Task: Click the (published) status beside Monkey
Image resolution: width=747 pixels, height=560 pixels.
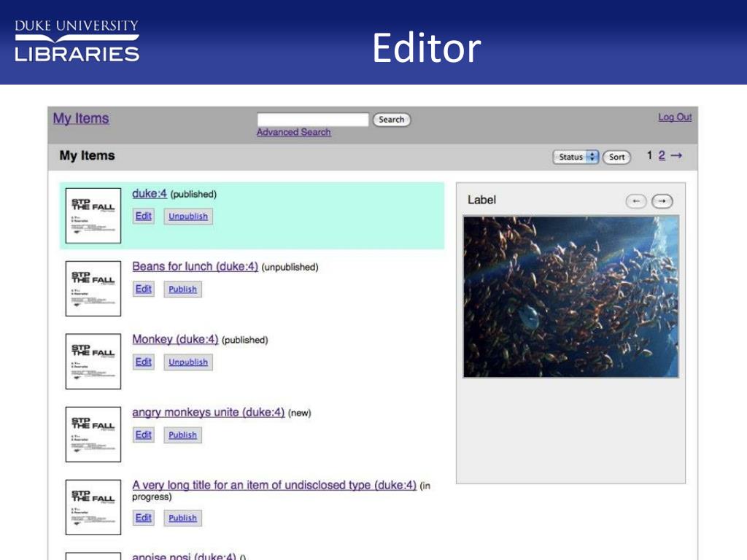Action: (245, 340)
